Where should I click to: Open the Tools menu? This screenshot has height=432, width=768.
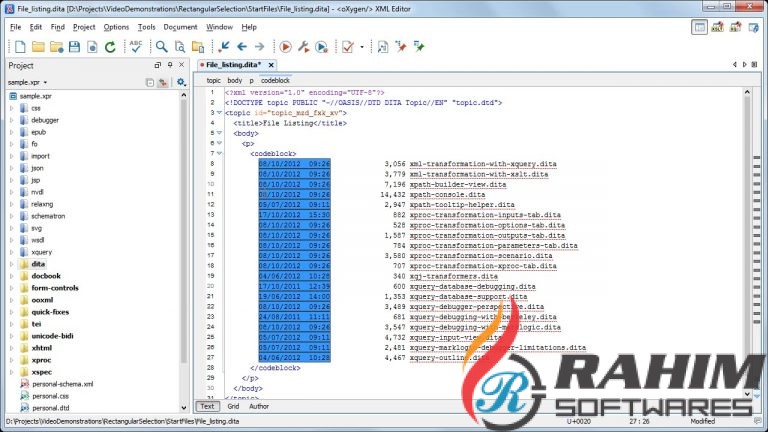point(146,27)
